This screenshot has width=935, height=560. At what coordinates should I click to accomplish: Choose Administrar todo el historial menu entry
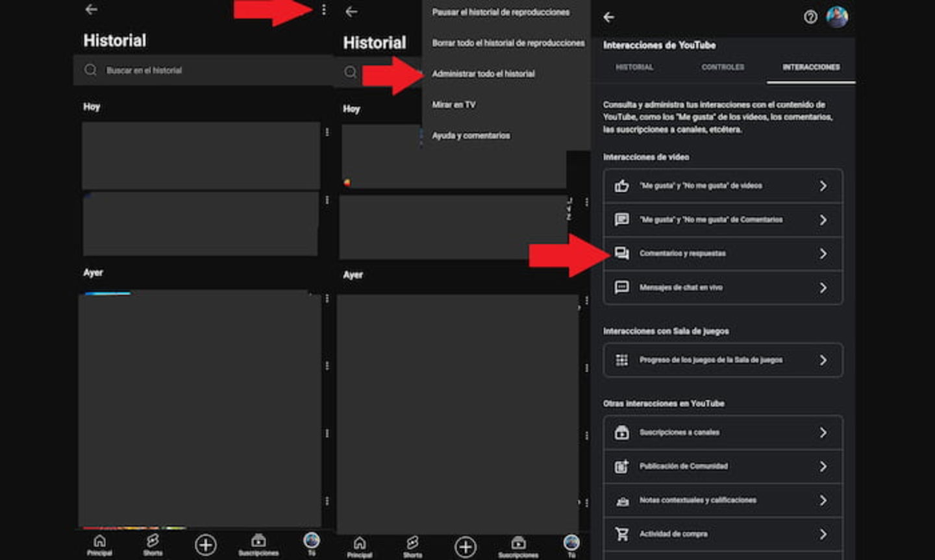point(484,74)
